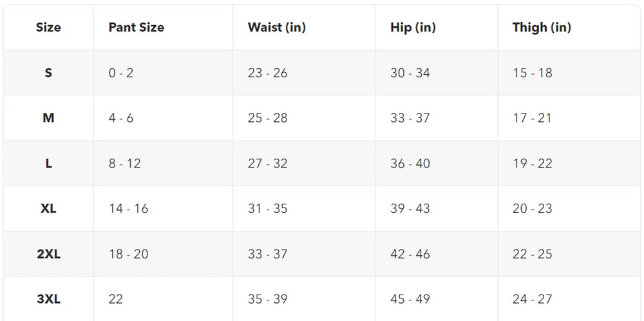Click the Size column header
This screenshot has height=321, width=644.
point(48,28)
